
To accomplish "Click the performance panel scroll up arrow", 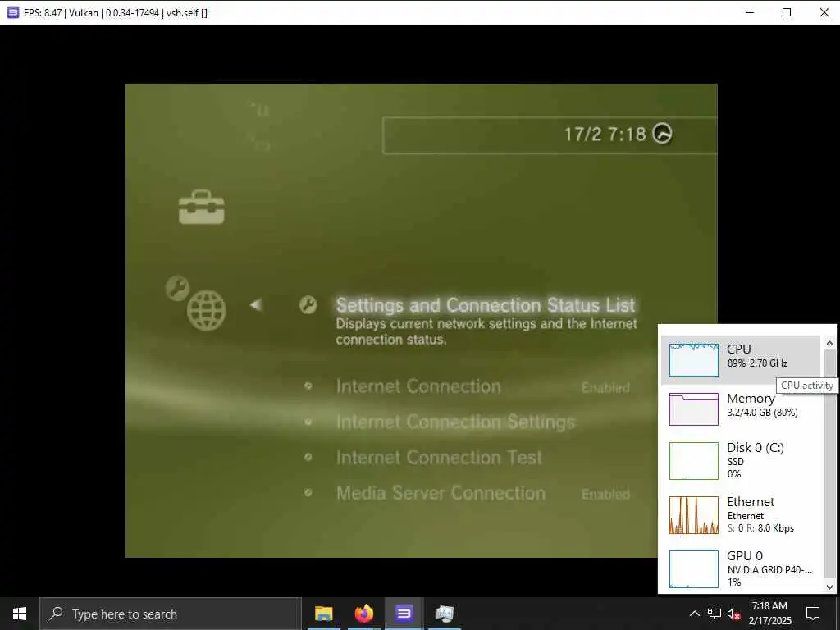I will click(x=829, y=343).
